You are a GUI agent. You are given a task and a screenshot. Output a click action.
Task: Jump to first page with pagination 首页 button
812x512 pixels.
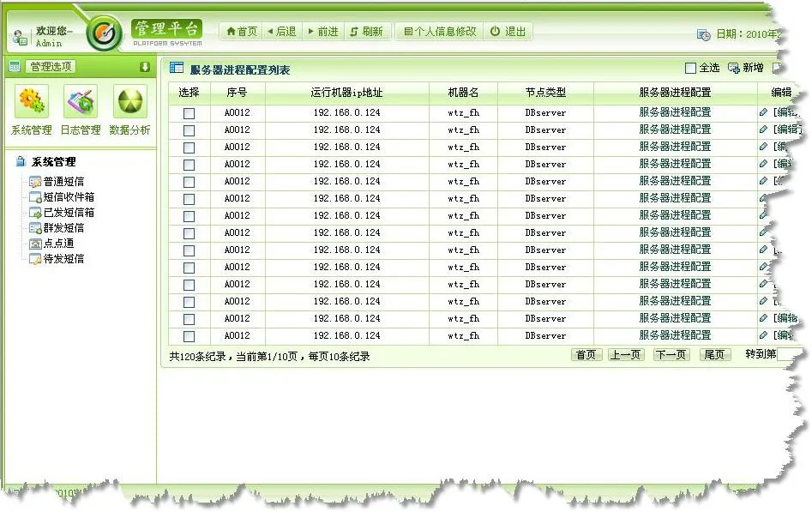tap(586, 355)
